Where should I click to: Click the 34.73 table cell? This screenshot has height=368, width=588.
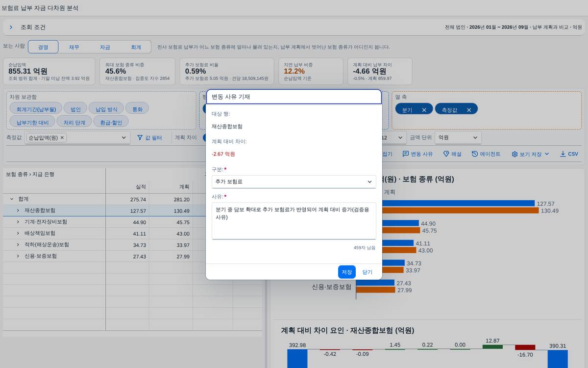pyautogui.click(x=127, y=244)
